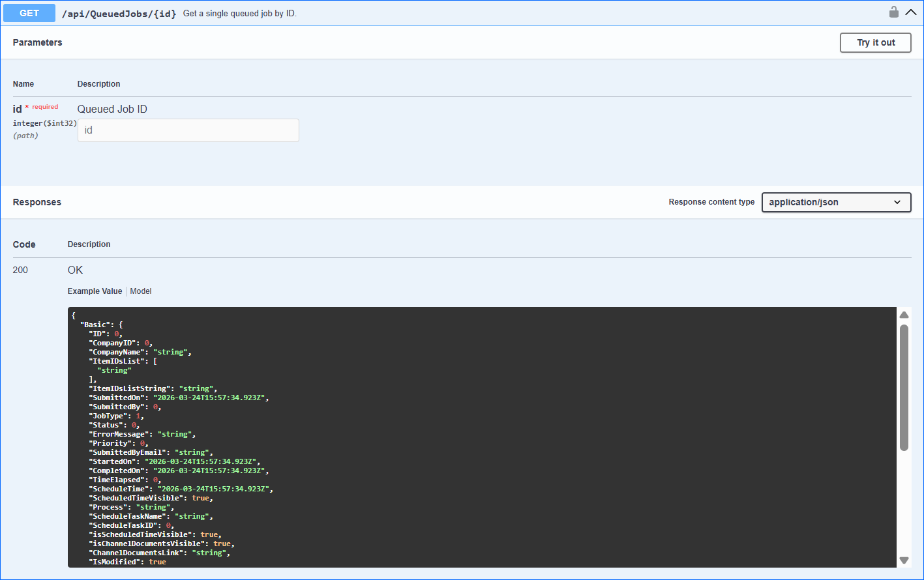Click the example box scrollbar thumb
Image resolution: width=924 pixels, height=580 pixels.
(904, 386)
